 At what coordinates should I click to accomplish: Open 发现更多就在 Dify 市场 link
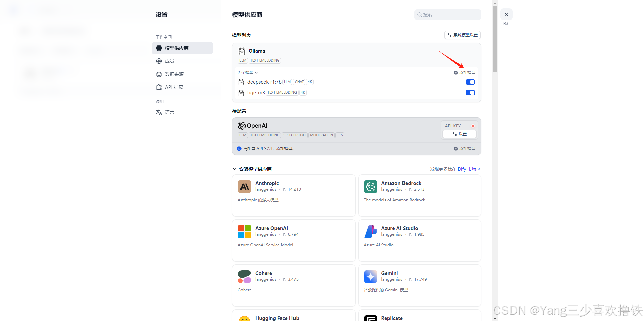coord(455,169)
